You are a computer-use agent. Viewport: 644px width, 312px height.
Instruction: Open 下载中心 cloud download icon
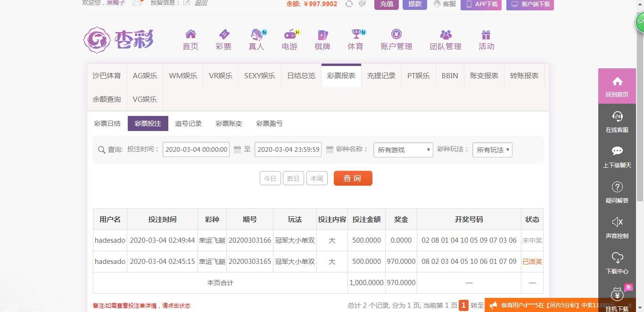[617, 257]
